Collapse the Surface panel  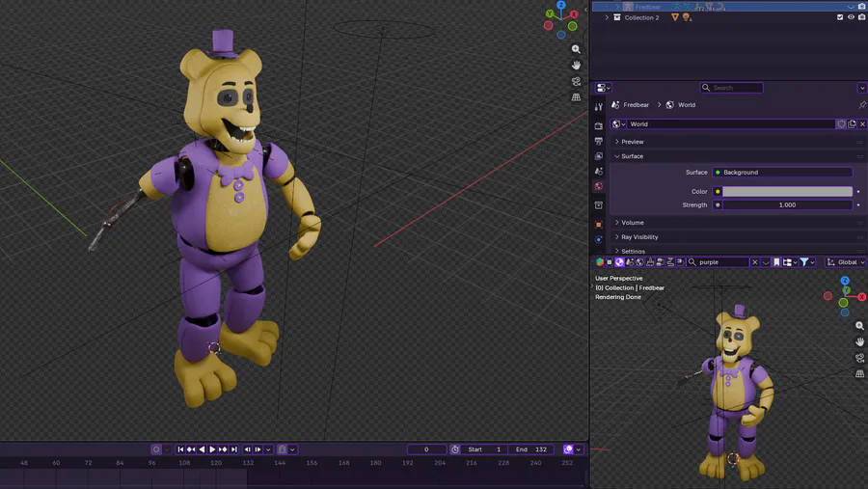(632, 156)
